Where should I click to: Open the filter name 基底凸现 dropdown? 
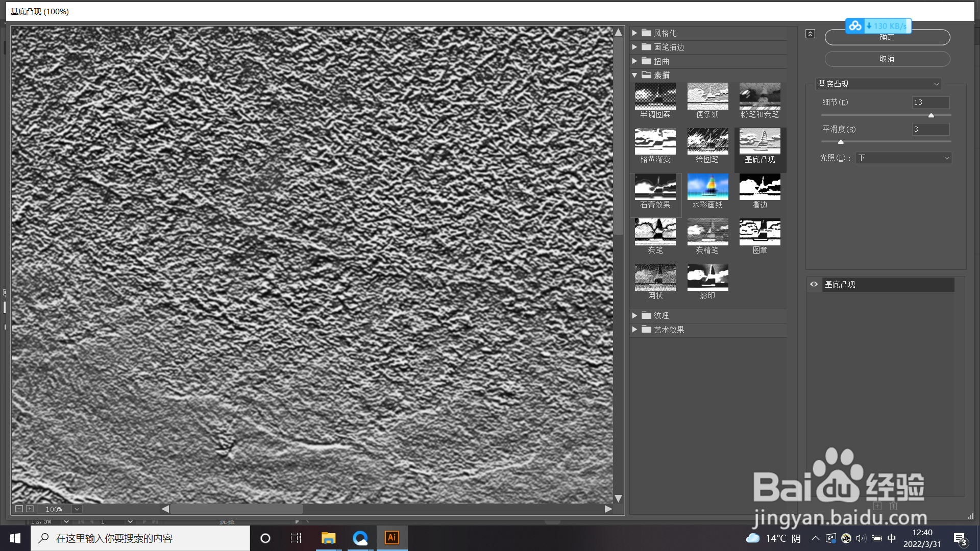point(878,84)
